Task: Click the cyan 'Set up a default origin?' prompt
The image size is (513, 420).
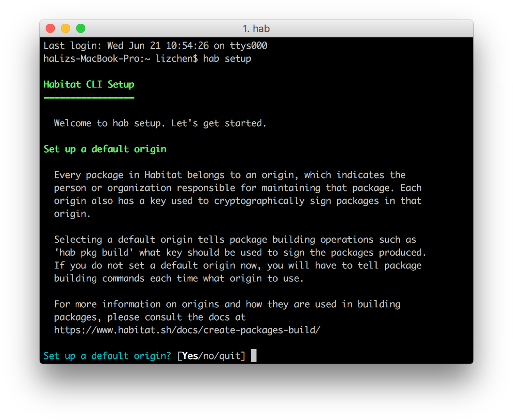Action: 107,356
